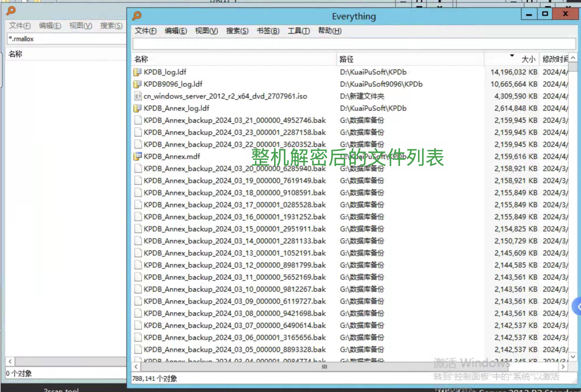
Task: Click path D:\新建文件夹
Action: click(x=362, y=96)
